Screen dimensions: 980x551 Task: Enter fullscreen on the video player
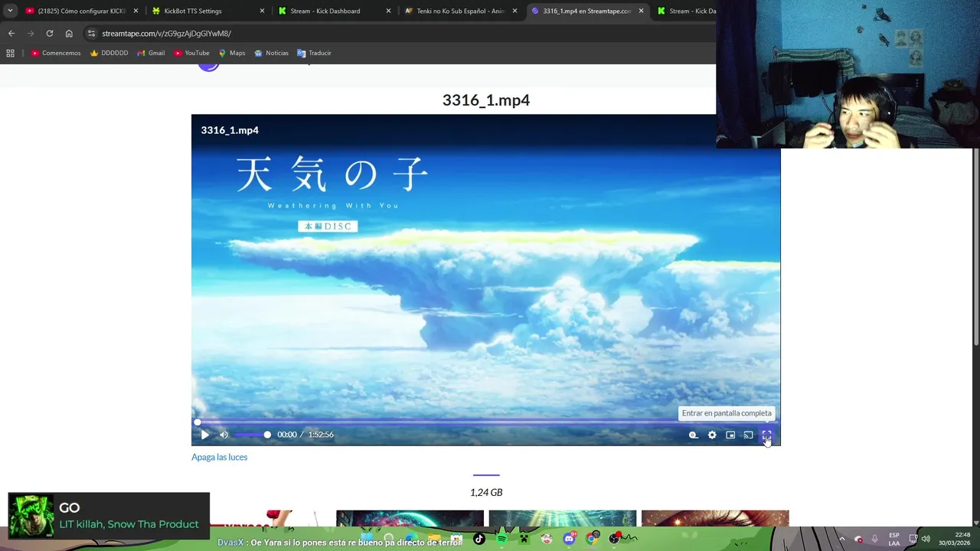point(766,435)
